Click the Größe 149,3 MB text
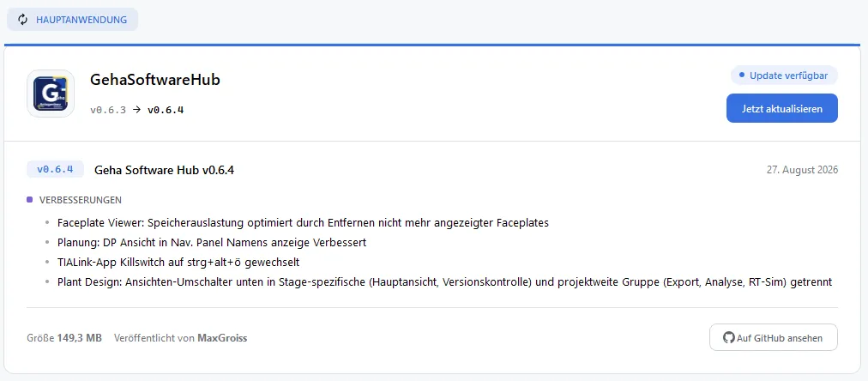868x381 pixels. coord(64,338)
